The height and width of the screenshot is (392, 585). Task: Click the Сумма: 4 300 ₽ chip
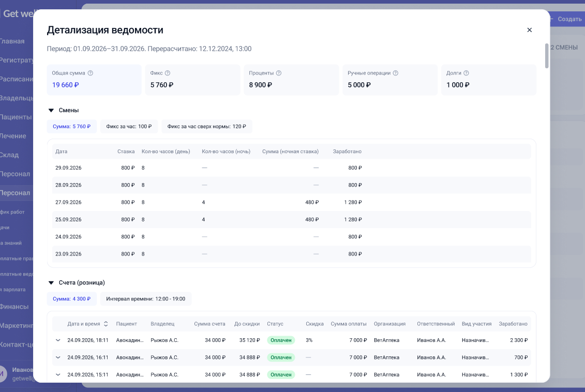tap(71, 299)
